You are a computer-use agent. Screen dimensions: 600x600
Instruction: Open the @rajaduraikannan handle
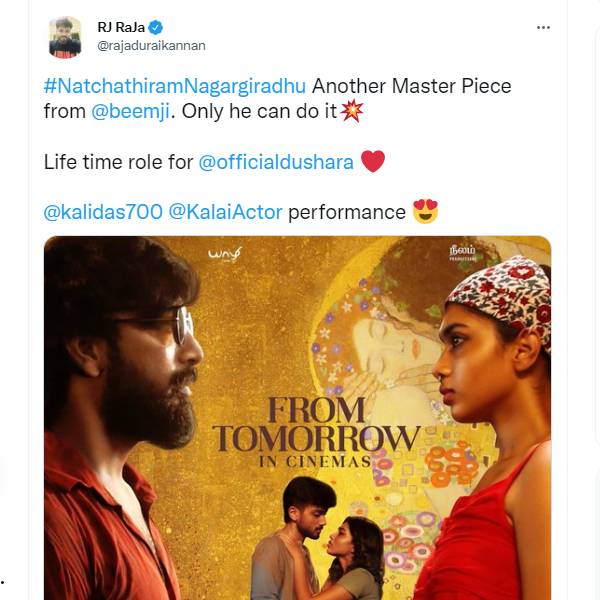click(x=152, y=46)
